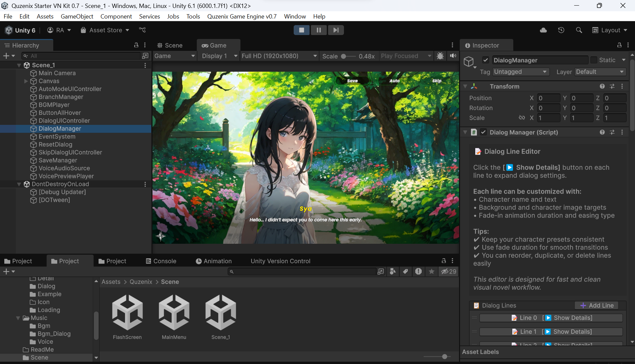Screen dimensions: 635x364
Task: Open Unity Version Control tab
Action: tap(280, 261)
